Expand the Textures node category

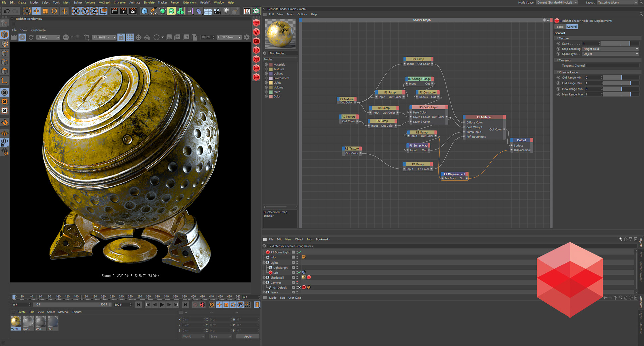(x=267, y=69)
